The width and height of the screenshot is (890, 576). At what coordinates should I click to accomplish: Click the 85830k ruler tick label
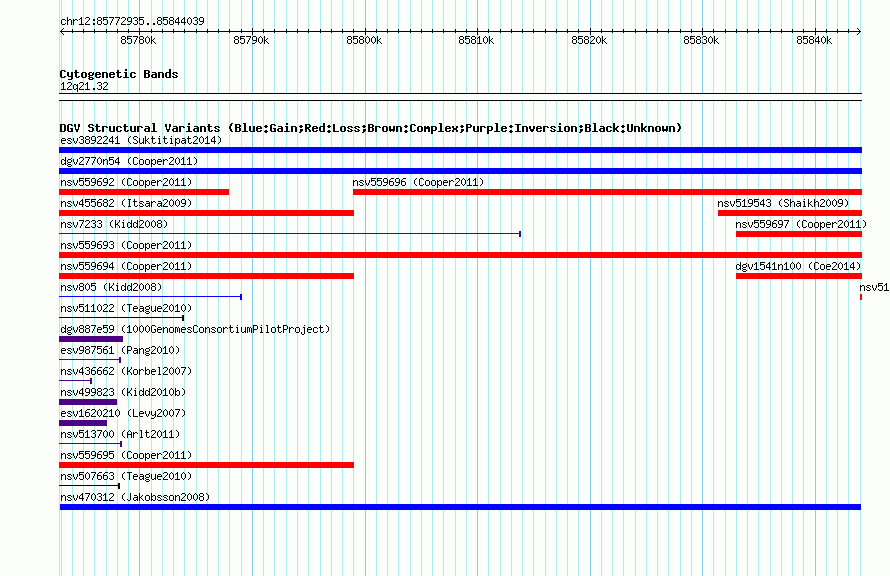coord(702,40)
